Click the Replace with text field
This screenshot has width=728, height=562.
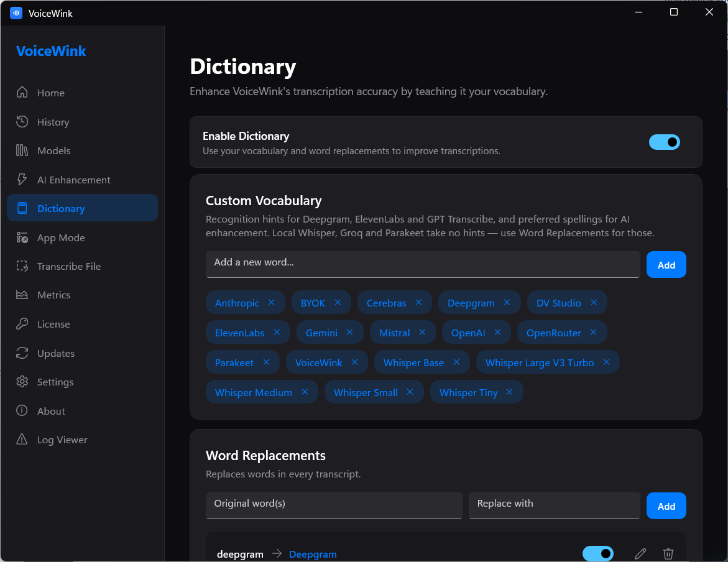pyautogui.click(x=555, y=505)
